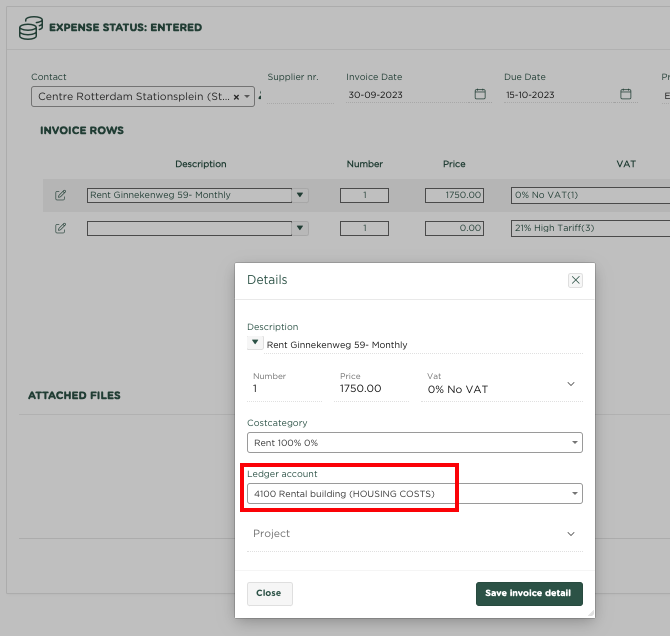Viewport: 670px width, 636px height.
Task: Click Number field in first invoice row
Action: [x=364, y=195]
